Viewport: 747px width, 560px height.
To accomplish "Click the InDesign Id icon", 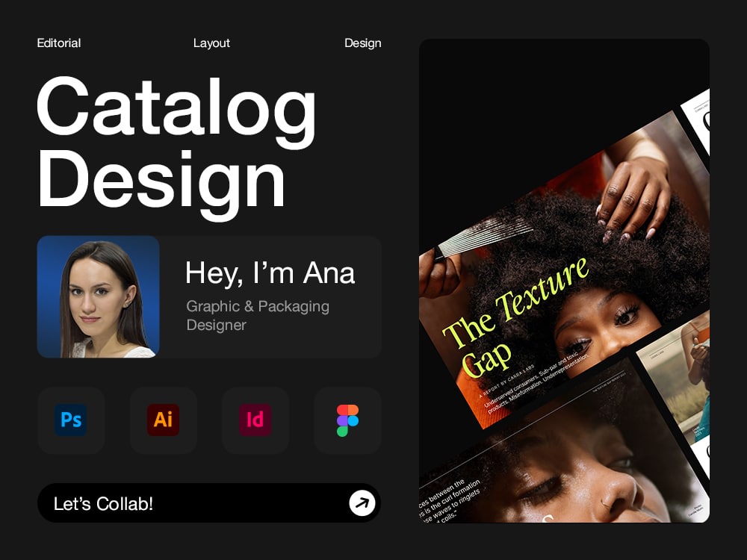I will tap(255, 420).
